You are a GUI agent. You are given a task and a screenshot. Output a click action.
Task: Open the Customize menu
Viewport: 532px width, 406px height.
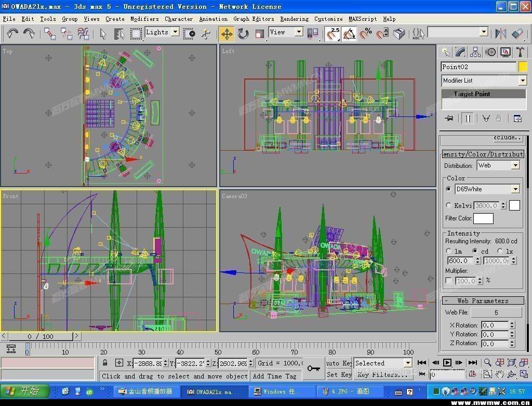tap(328, 19)
